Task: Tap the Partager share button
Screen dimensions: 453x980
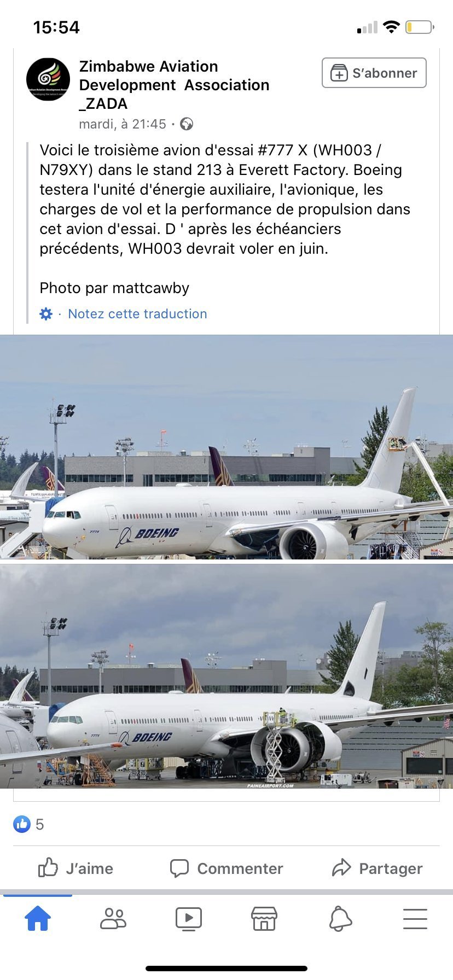Action: click(x=377, y=868)
